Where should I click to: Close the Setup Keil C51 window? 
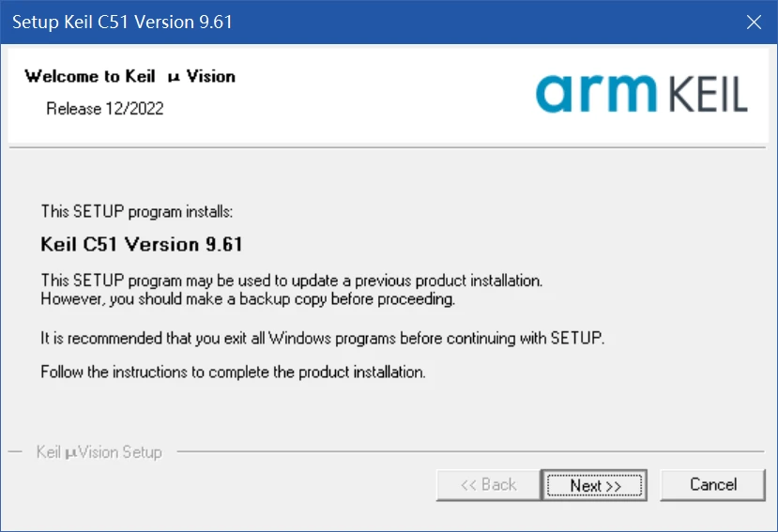pyautogui.click(x=753, y=22)
